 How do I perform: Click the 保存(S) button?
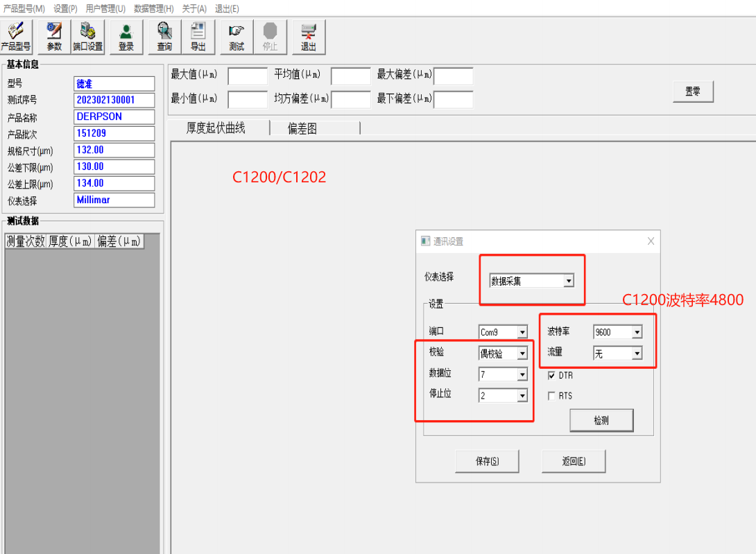487,462
